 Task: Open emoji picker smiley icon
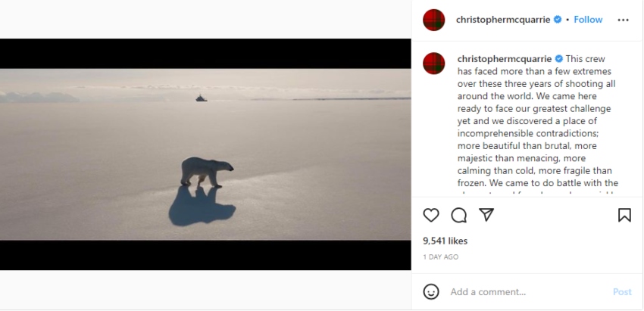coord(431,292)
